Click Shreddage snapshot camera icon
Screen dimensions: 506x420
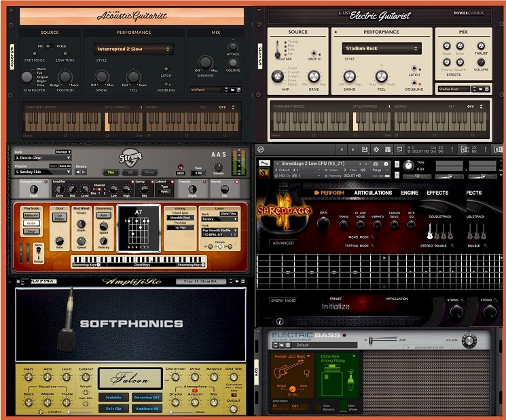tap(376, 164)
